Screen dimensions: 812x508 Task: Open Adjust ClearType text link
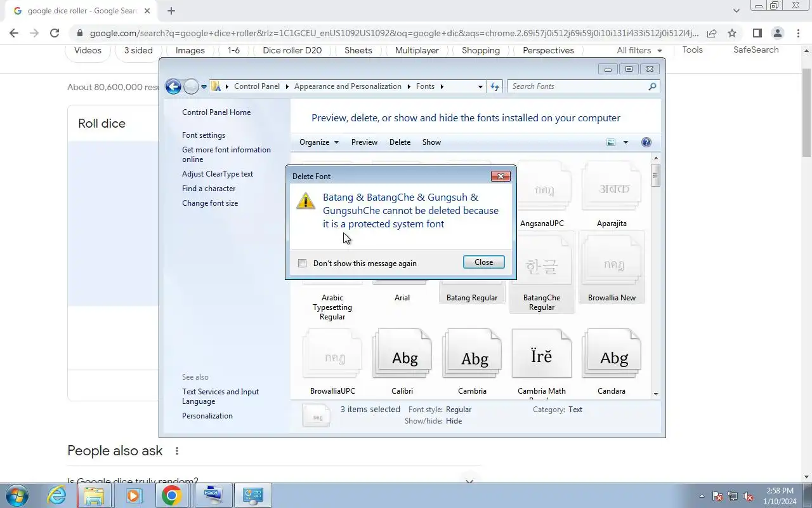pyautogui.click(x=218, y=174)
